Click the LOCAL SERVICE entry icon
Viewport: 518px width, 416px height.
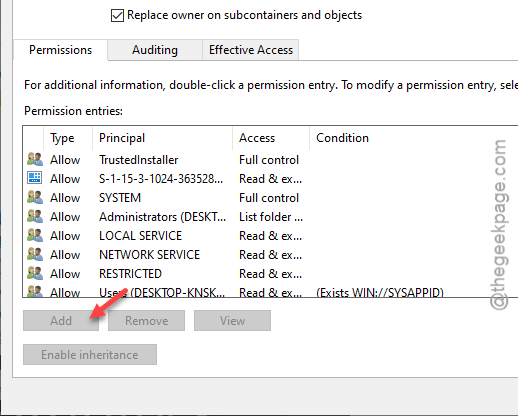(x=35, y=235)
